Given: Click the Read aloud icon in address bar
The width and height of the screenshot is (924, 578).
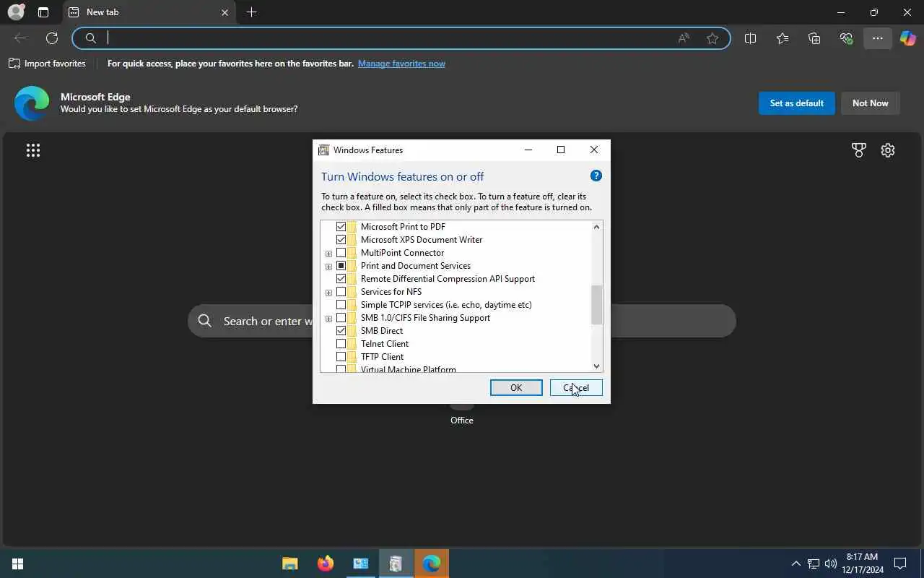Looking at the screenshot, I should (684, 38).
